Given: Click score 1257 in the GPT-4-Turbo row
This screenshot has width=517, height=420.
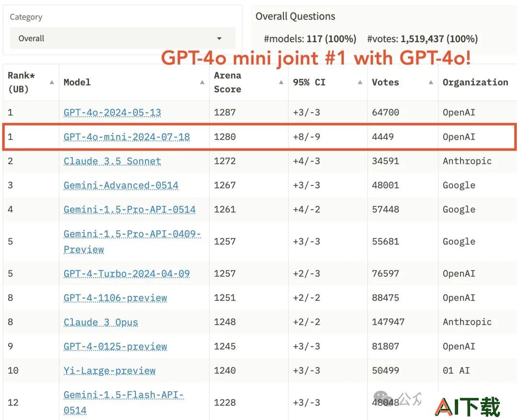Looking at the screenshot, I should 225,273.
